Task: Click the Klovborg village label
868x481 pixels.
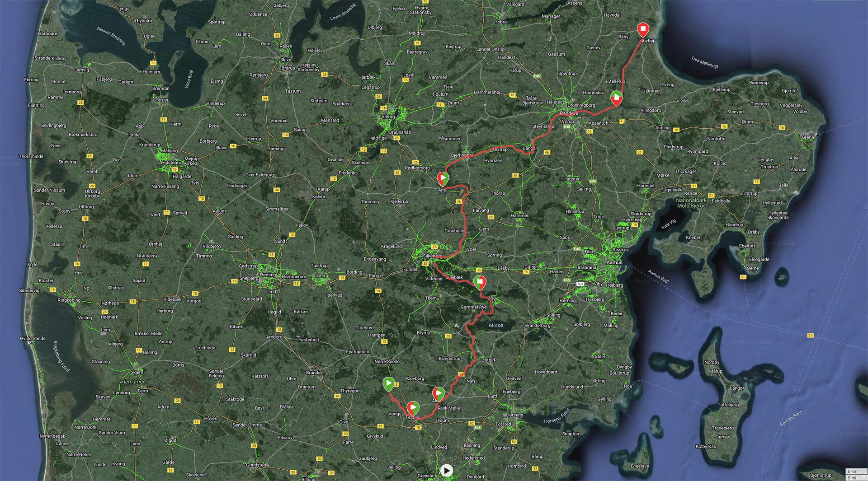Action: click(415, 378)
